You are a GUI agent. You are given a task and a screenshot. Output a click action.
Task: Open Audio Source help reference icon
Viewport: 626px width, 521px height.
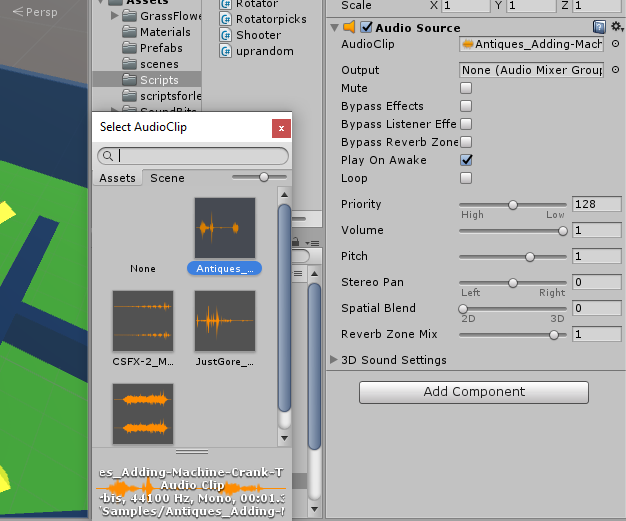599,28
